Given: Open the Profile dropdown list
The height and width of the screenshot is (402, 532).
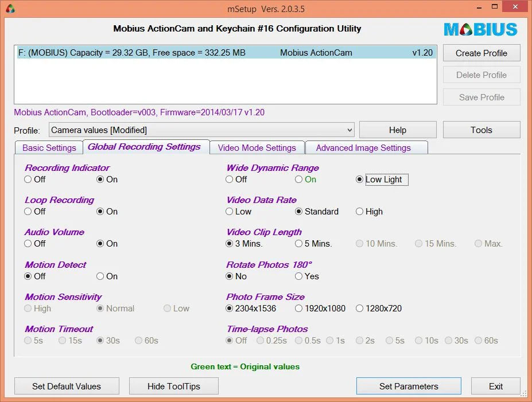Looking at the screenshot, I should (x=201, y=130).
